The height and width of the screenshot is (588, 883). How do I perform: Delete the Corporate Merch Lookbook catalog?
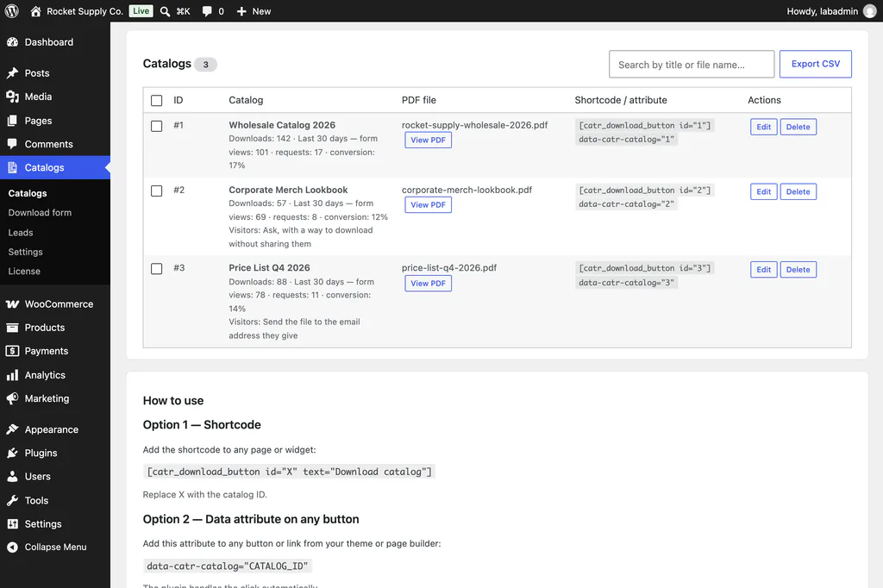[798, 191]
